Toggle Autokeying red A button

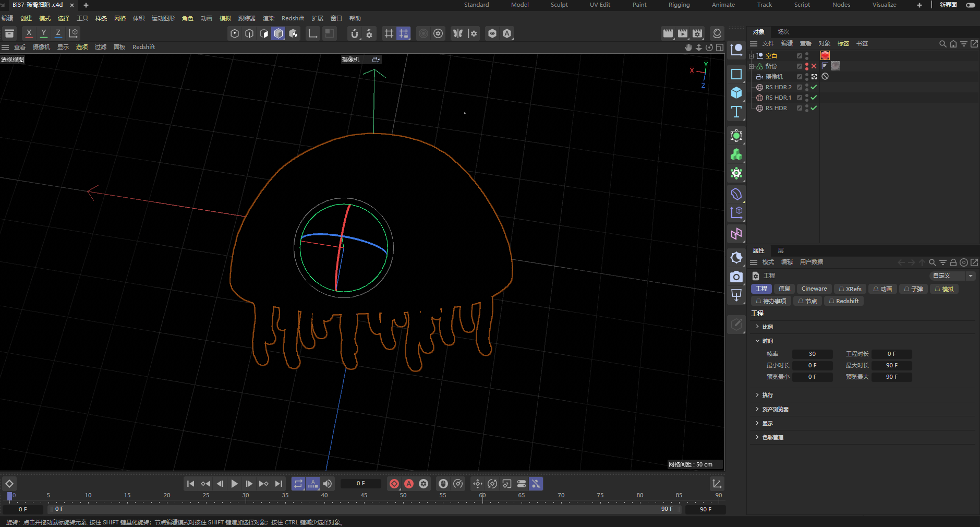[409, 484]
